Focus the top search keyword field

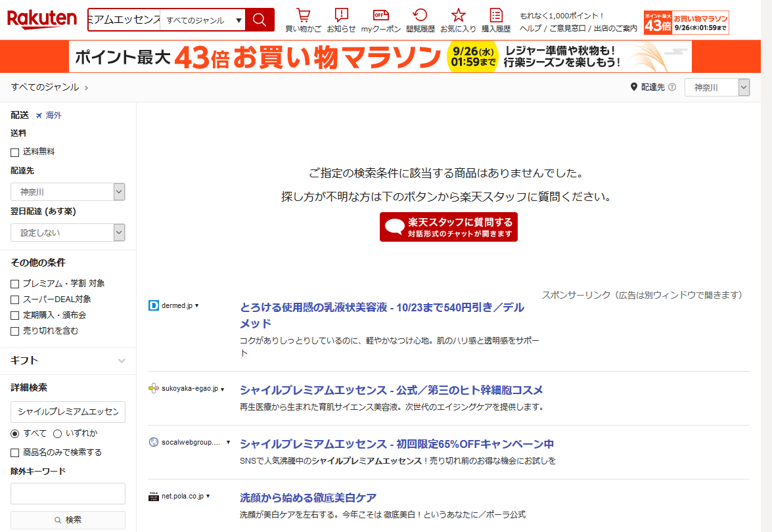pyautogui.click(x=124, y=20)
